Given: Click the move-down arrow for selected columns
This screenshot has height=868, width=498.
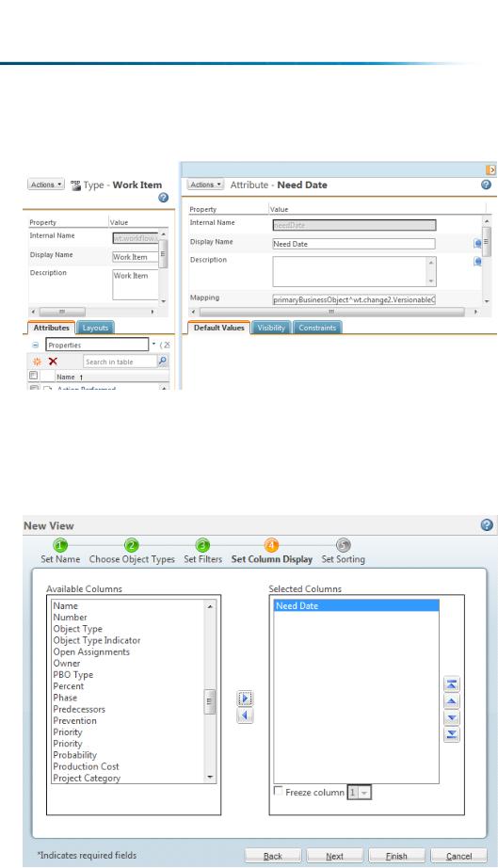Looking at the screenshot, I should pos(452,717).
